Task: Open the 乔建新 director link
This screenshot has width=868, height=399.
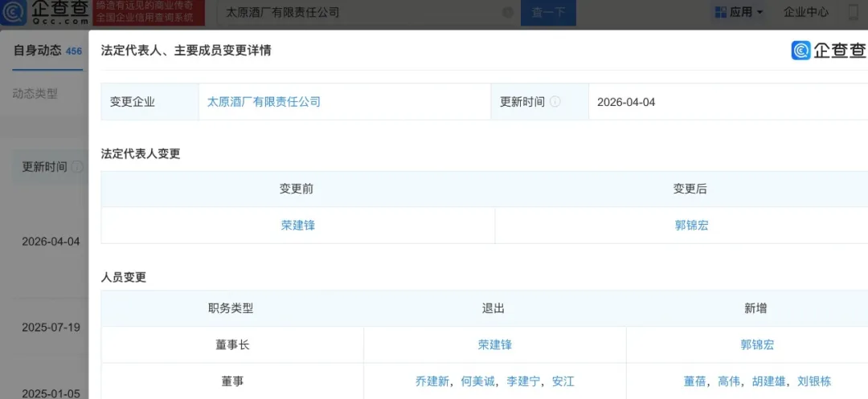Action: coord(432,381)
